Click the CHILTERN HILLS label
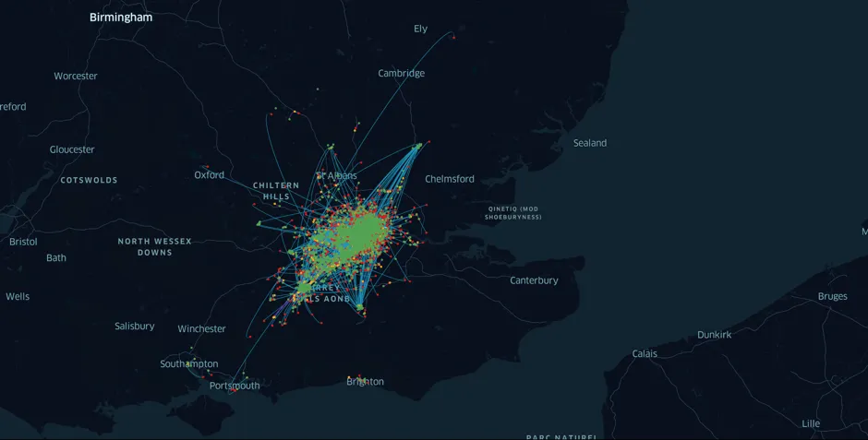Screen dimensions: 868x440 [x=276, y=191]
